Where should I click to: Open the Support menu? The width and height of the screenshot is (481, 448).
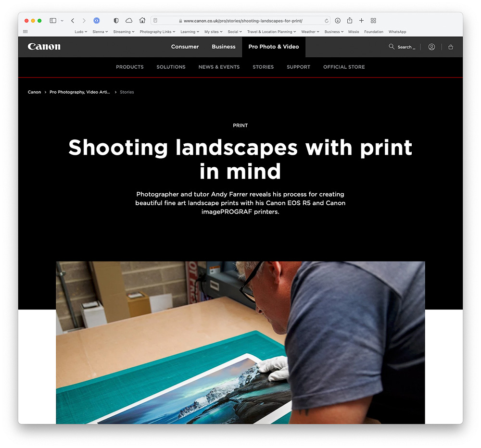[299, 67]
